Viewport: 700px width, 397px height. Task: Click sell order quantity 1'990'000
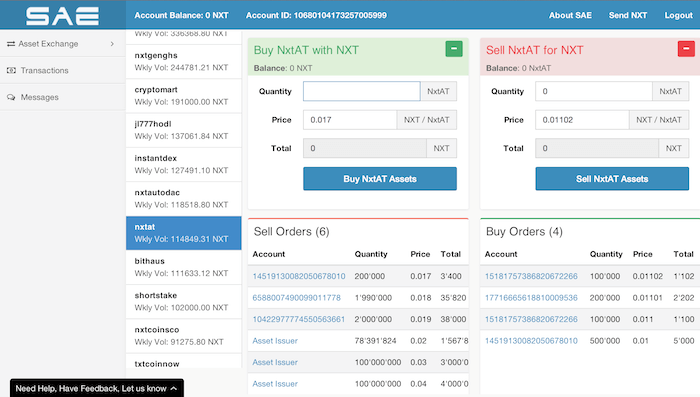pos(373,298)
